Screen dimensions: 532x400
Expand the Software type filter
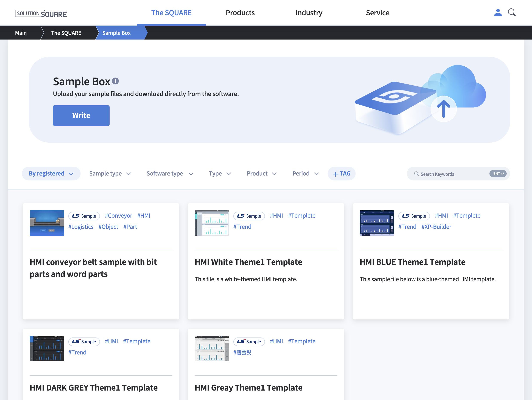[x=170, y=174]
